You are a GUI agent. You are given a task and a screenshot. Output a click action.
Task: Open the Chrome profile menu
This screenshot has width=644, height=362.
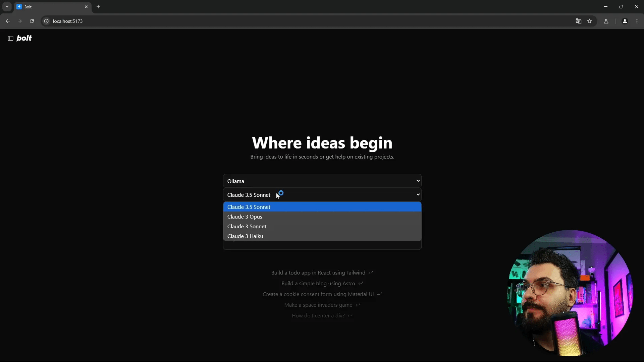coord(625,21)
